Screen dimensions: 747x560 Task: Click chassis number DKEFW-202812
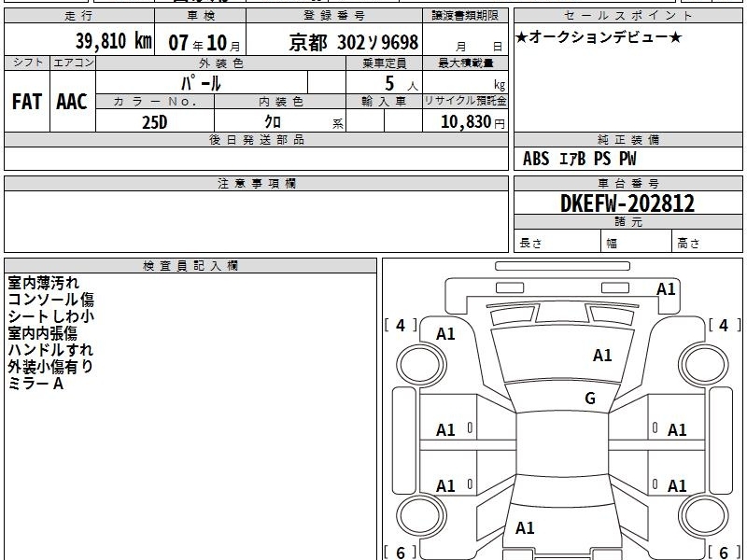tap(627, 203)
